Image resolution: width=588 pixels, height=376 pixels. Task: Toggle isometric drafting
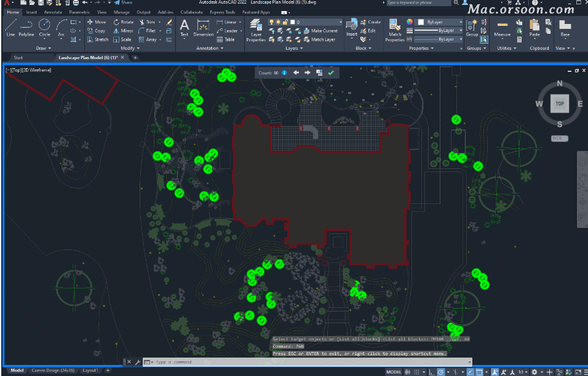[x=455, y=372]
